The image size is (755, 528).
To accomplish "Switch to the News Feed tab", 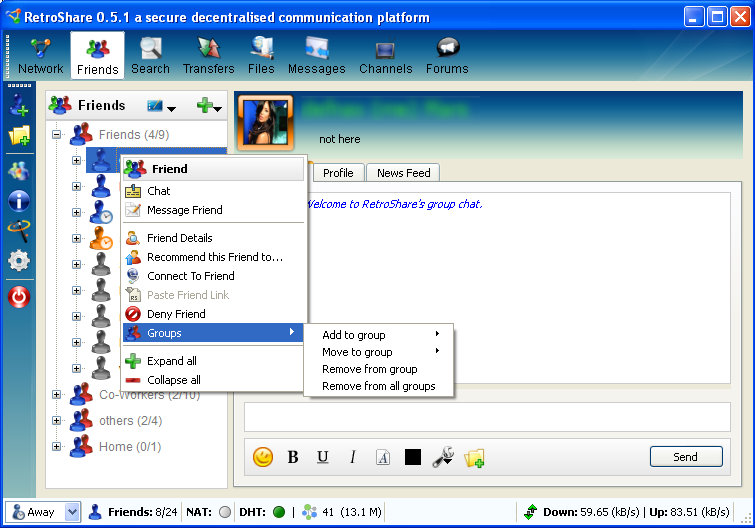I will coord(403,173).
